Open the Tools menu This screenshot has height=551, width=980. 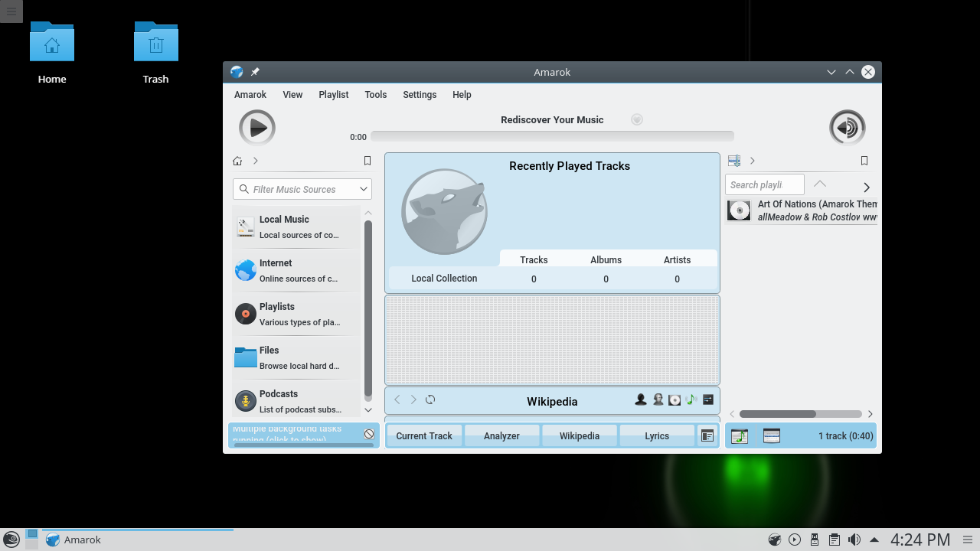pyautogui.click(x=375, y=95)
